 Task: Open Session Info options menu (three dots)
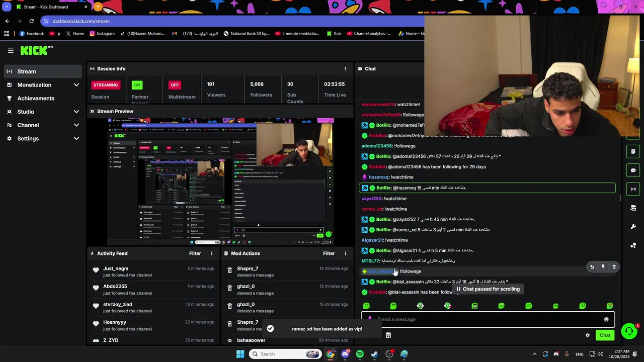[345, 69]
